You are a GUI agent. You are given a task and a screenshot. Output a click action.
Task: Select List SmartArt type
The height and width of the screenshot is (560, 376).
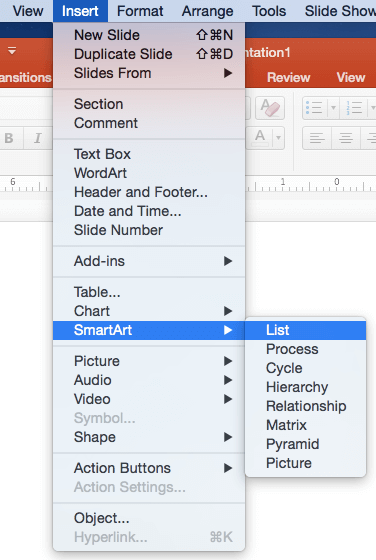click(306, 330)
